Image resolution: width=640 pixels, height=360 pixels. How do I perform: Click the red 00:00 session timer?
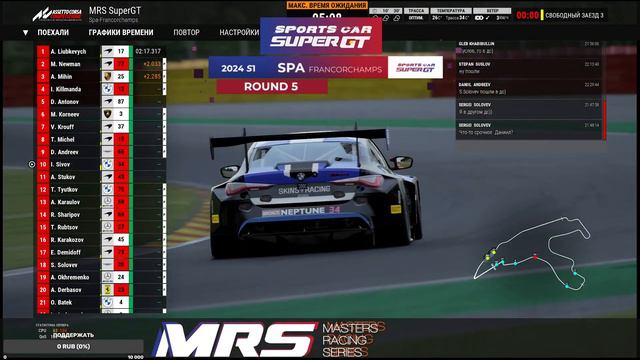527,16
